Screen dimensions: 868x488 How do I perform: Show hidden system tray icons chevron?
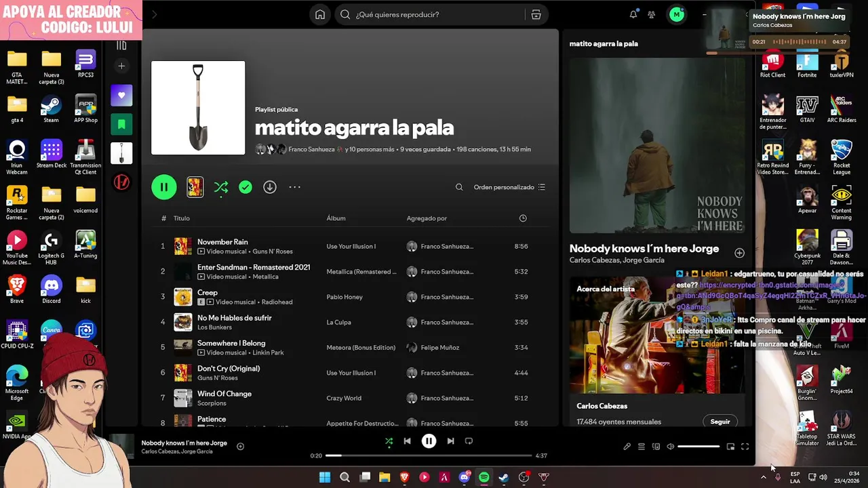click(764, 477)
